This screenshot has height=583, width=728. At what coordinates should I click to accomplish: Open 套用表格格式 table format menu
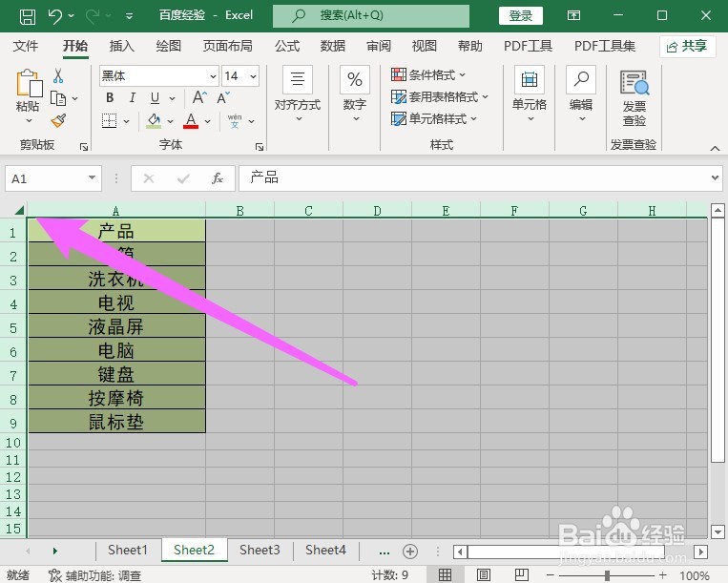(440, 97)
